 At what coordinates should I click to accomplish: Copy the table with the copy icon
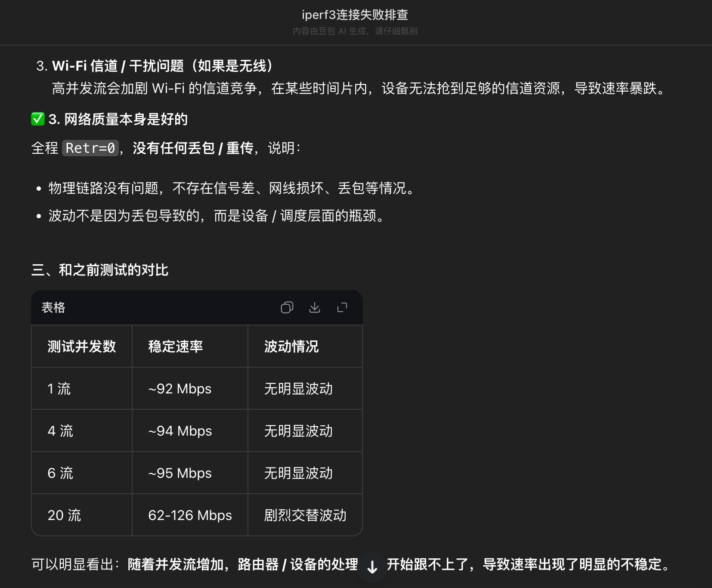click(287, 307)
